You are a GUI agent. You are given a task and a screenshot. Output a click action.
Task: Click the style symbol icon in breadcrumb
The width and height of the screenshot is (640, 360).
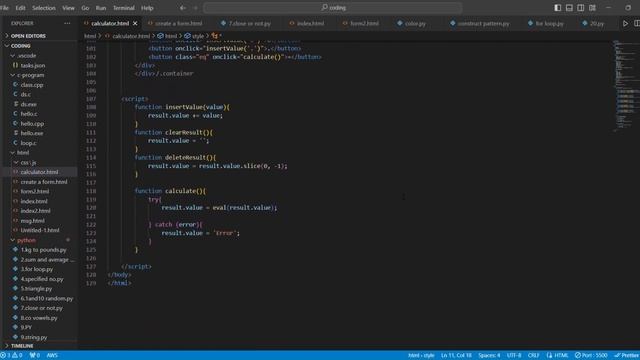click(x=187, y=36)
